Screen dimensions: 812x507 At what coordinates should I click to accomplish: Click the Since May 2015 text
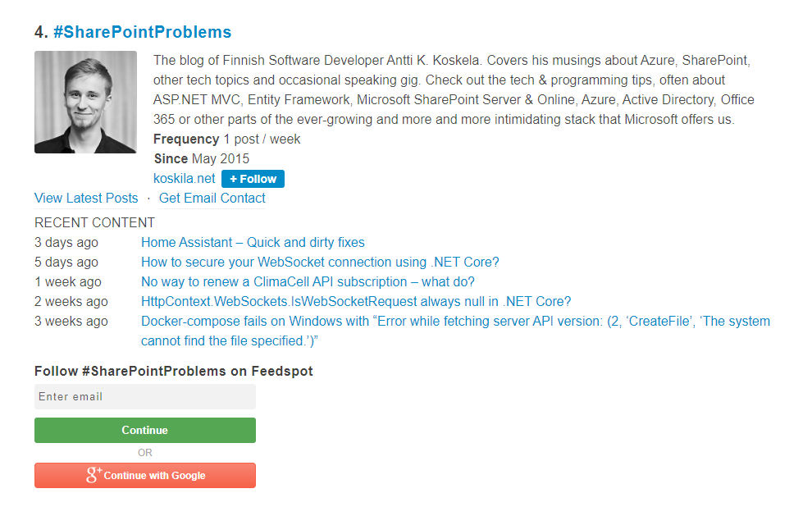pos(201,158)
